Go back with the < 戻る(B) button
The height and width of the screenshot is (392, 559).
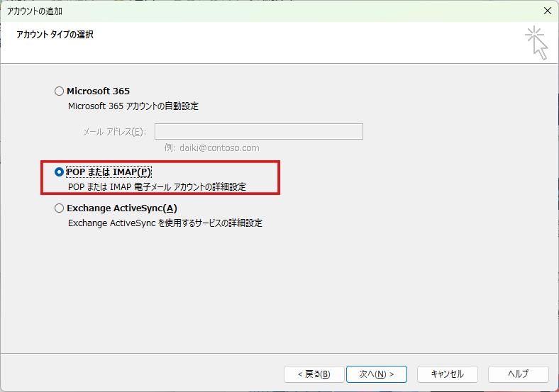coord(314,374)
